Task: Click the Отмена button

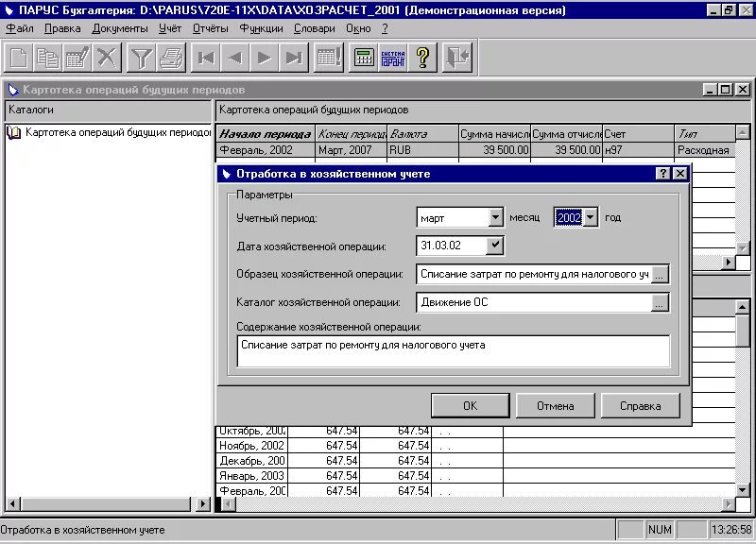Action: [x=556, y=406]
